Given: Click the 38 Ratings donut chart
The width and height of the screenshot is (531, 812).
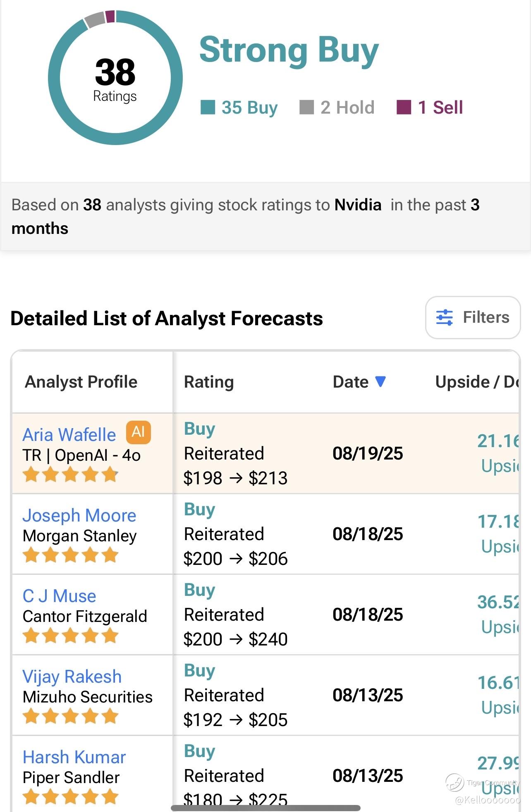Looking at the screenshot, I should click(x=115, y=78).
